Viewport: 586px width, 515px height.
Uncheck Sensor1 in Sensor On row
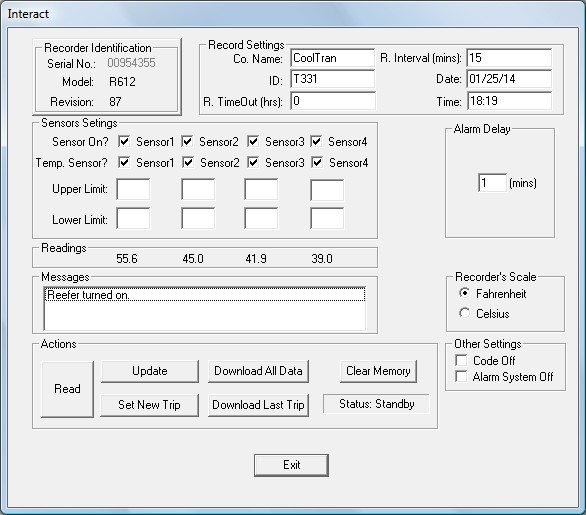[124, 142]
